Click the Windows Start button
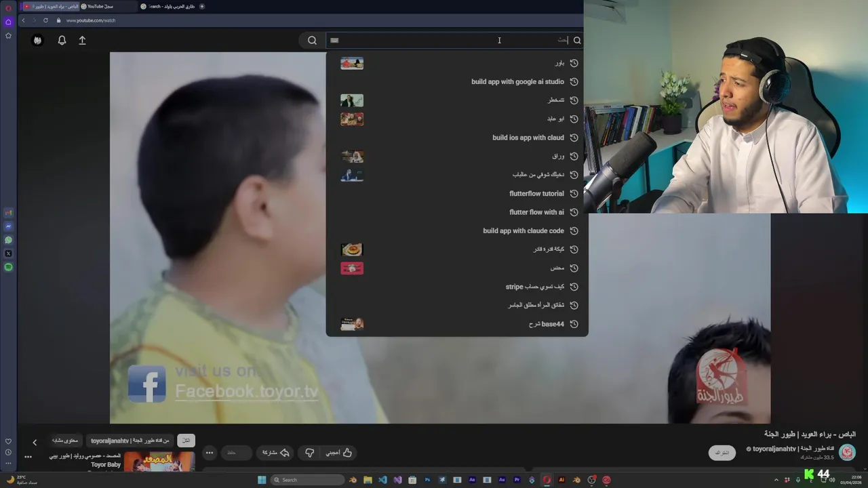The image size is (868, 488). 262,480
